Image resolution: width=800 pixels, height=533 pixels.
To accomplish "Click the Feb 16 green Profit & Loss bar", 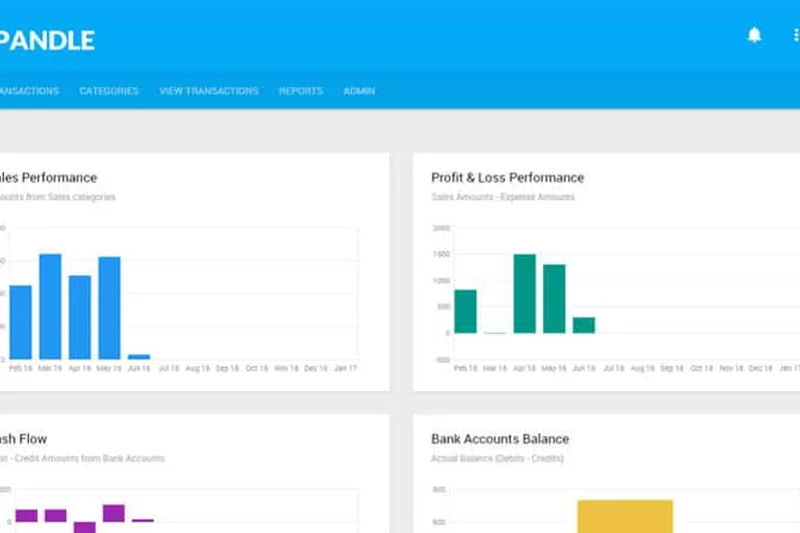I will coord(465,311).
